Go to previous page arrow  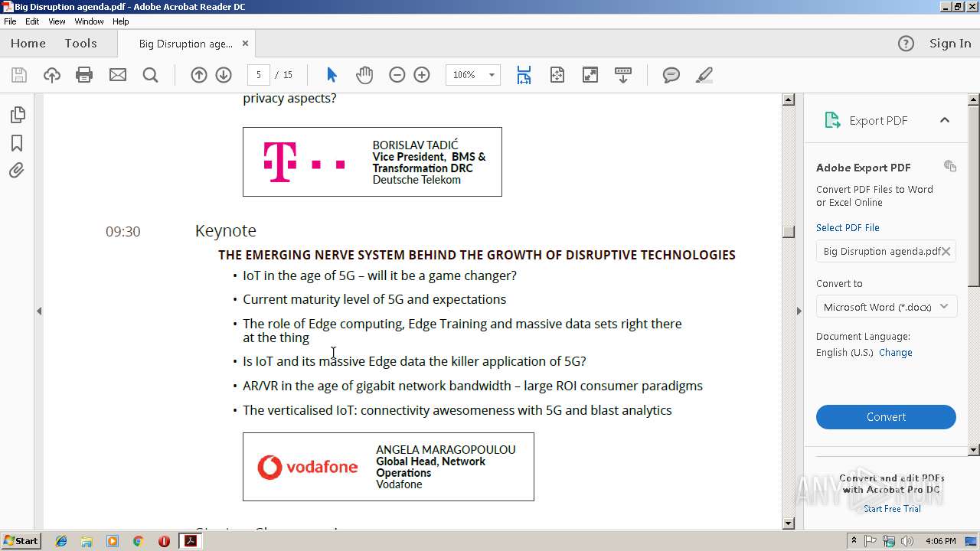199,75
